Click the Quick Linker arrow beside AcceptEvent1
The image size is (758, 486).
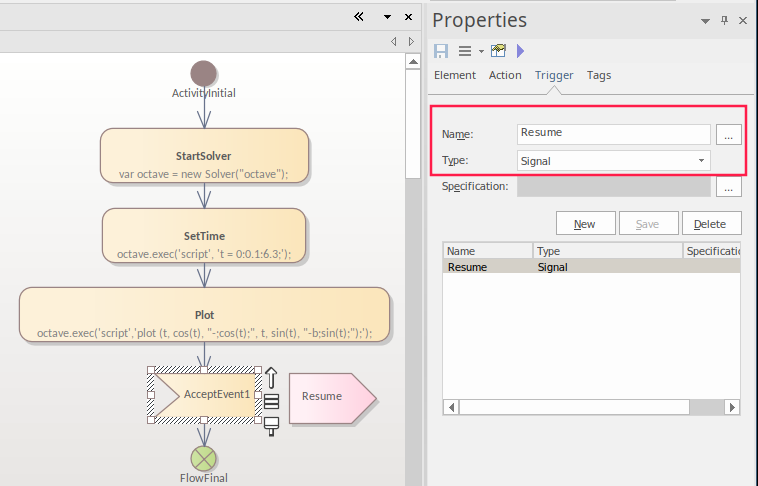(270, 379)
